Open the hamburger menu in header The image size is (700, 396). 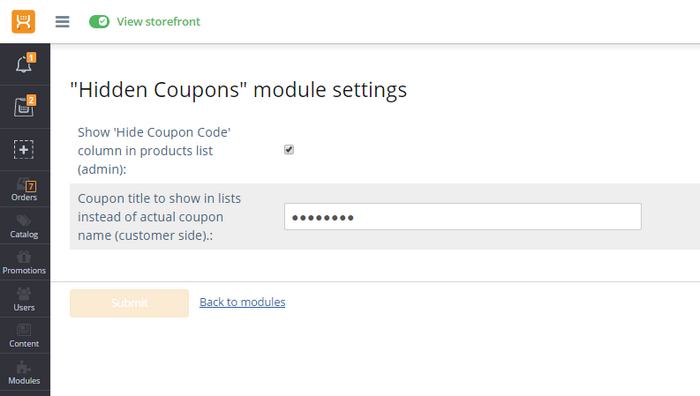(x=62, y=21)
